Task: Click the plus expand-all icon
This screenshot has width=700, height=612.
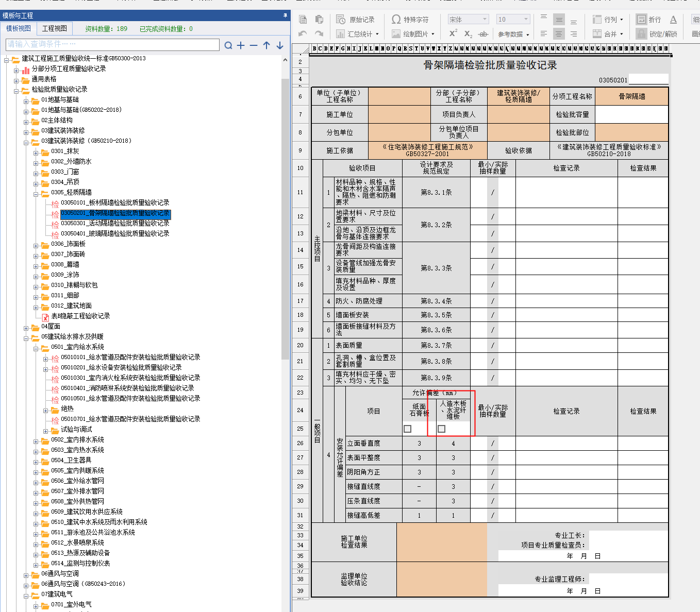Action: click(241, 45)
